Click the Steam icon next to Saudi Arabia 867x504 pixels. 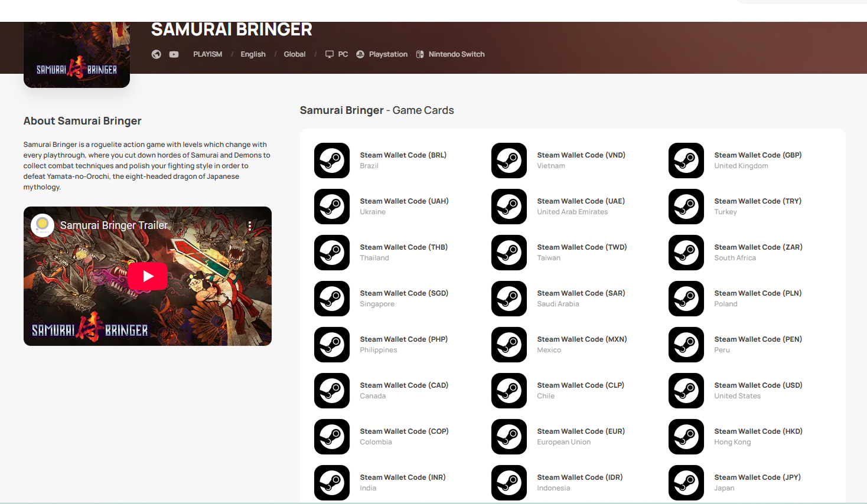pos(509,299)
